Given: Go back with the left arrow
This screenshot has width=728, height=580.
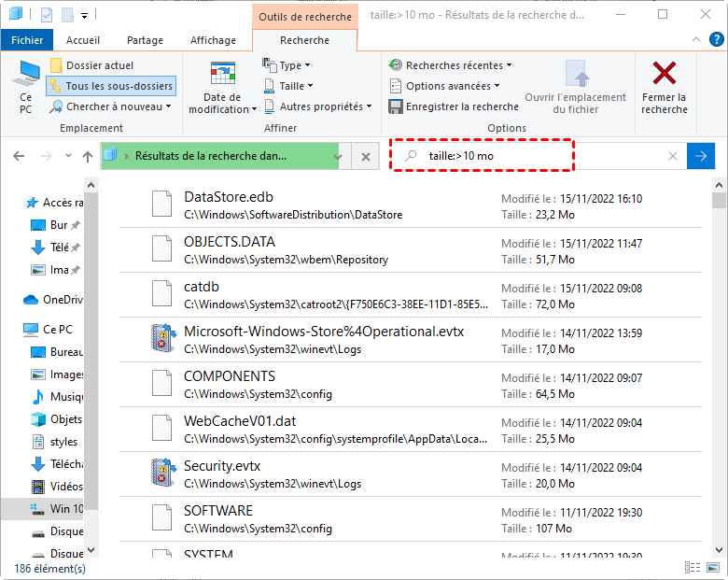Looking at the screenshot, I should [x=19, y=156].
